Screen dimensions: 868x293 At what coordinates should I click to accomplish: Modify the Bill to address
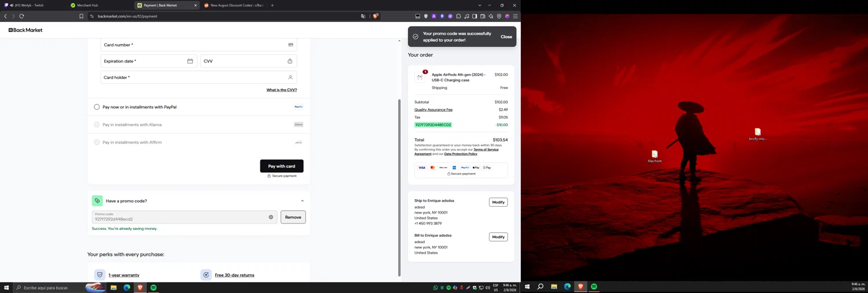tap(498, 237)
